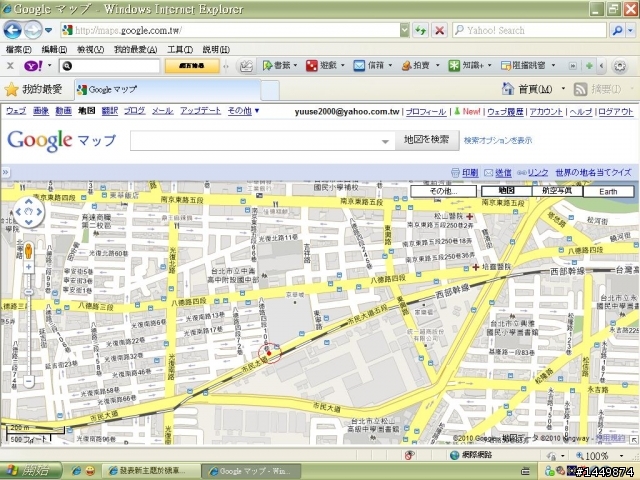640x480 pixels.
Task: Open the その他... map layers button
Action: [443, 191]
